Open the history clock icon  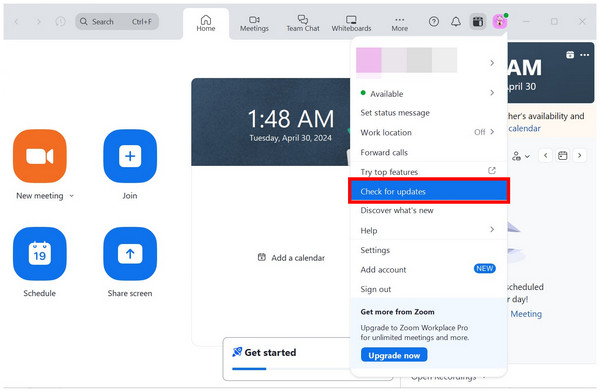(60, 21)
